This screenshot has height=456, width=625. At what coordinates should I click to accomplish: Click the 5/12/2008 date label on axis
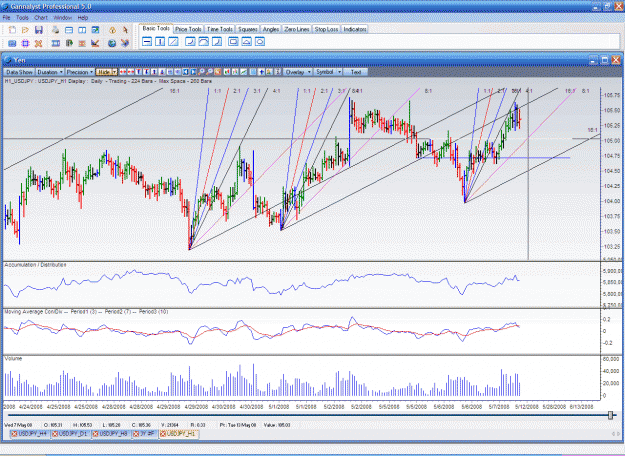pyautogui.click(x=527, y=407)
